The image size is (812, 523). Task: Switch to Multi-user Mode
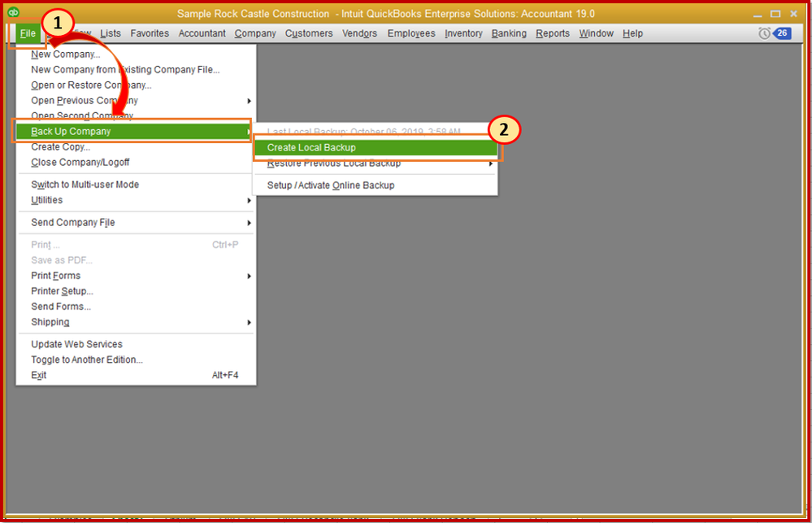pyautogui.click(x=136, y=185)
